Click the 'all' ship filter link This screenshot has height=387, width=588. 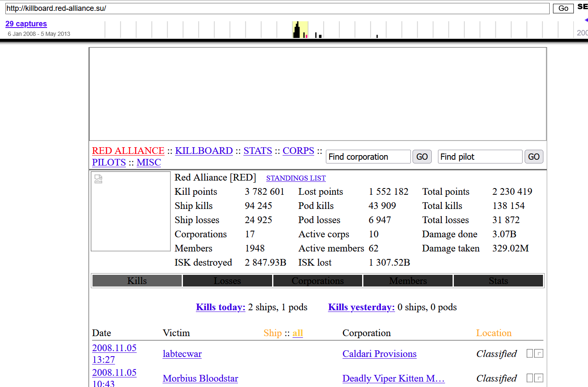pos(298,333)
